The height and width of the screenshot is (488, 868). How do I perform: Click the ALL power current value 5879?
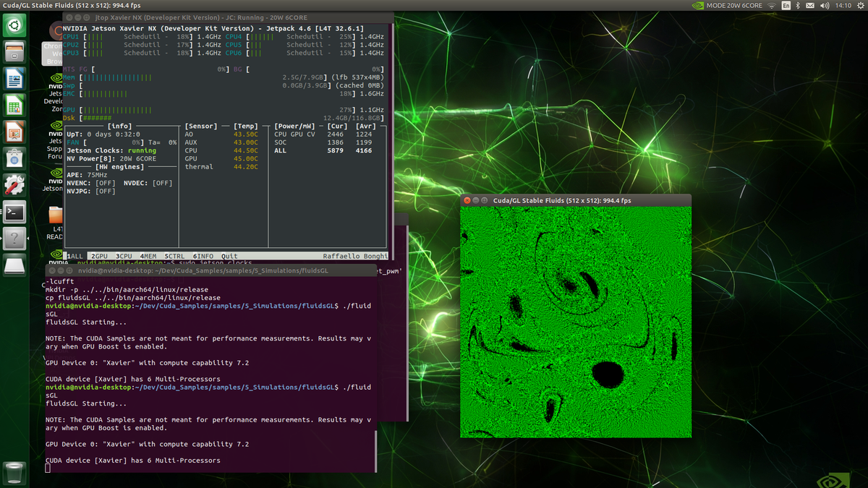point(336,150)
